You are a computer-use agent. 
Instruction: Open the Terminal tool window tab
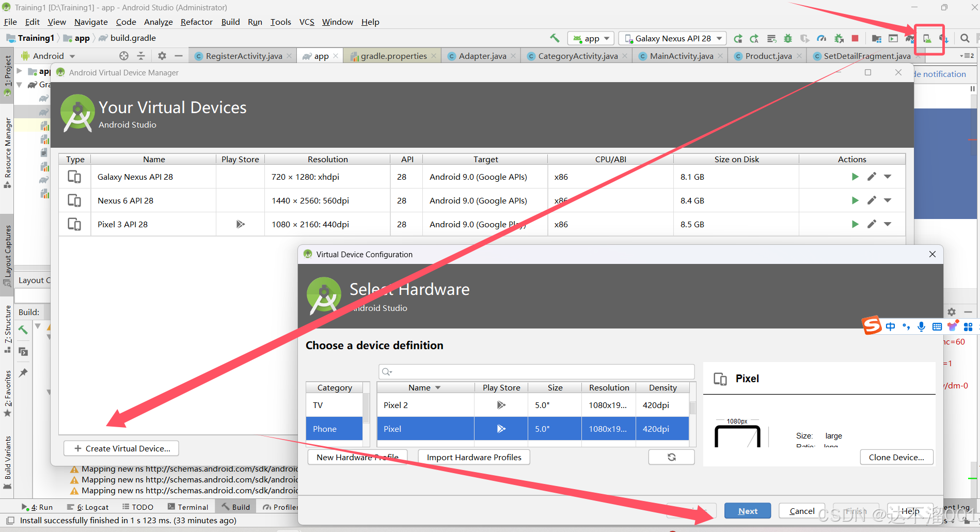click(188, 507)
